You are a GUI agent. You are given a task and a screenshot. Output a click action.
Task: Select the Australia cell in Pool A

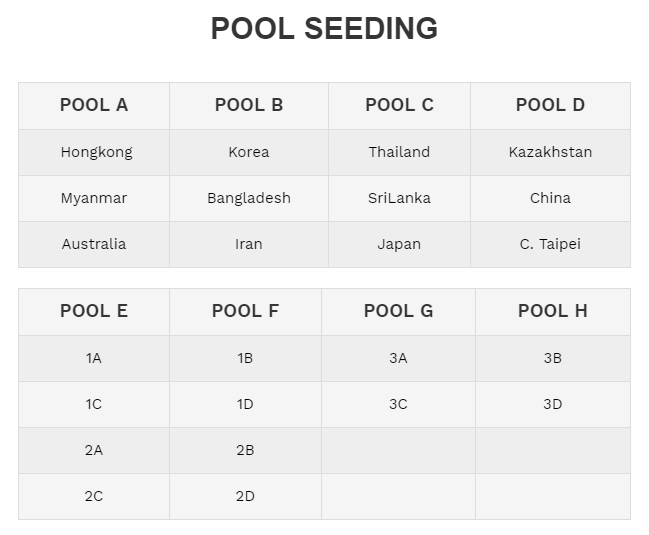point(94,244)
